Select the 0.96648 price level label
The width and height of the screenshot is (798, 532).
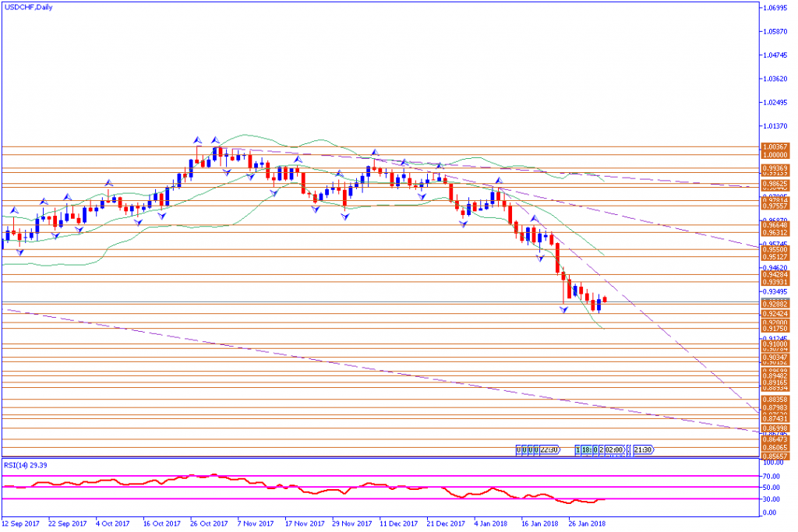tap(775, 225)
